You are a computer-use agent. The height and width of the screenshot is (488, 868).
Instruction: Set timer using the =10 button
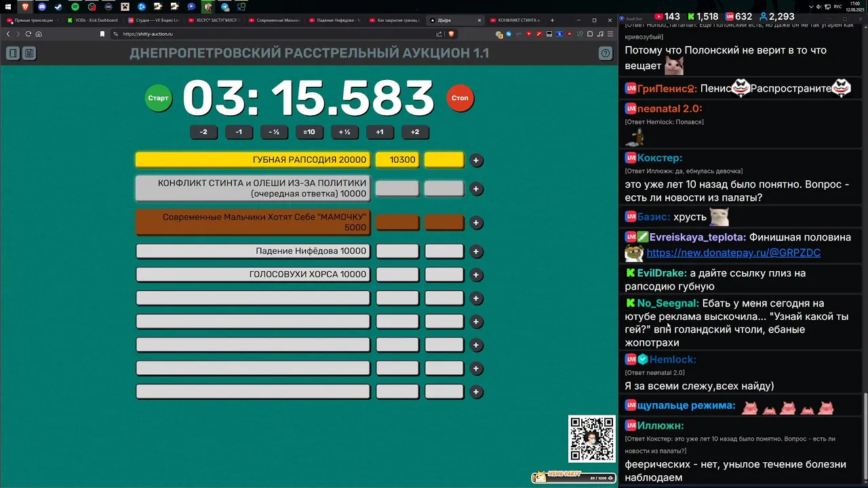(309, 132)
